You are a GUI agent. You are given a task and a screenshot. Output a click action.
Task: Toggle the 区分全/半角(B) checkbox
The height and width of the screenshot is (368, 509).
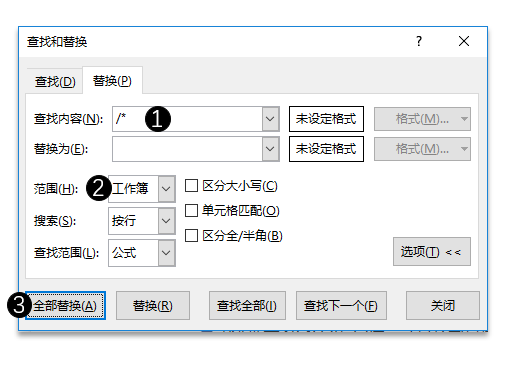(x=191, y=236)
